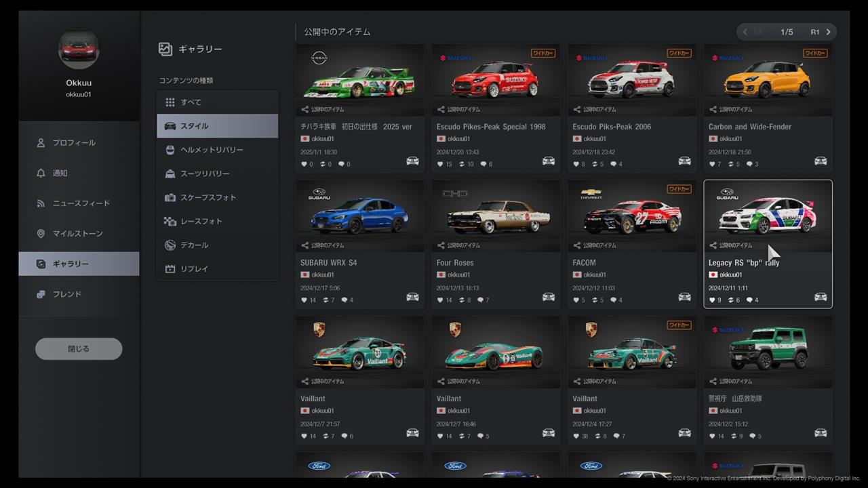Click car icon on Escudo Piks-Peak 2006 card
868x488 pixels.
click(684, 161)
